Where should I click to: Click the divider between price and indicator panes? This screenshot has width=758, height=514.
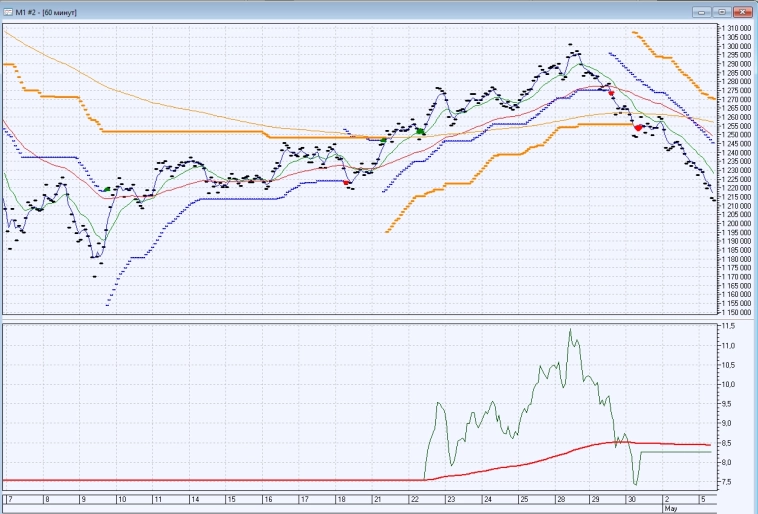coord(360,320)
